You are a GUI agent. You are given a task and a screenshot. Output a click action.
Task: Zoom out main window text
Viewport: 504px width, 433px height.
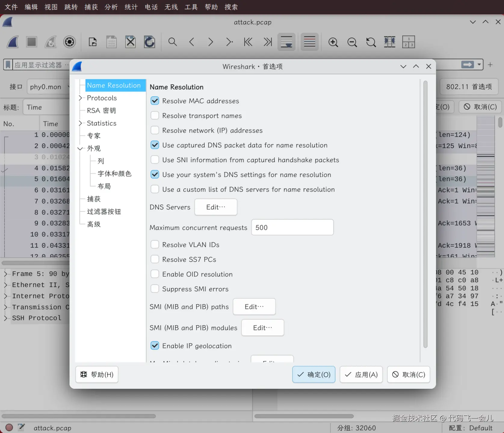click(352, 42)
